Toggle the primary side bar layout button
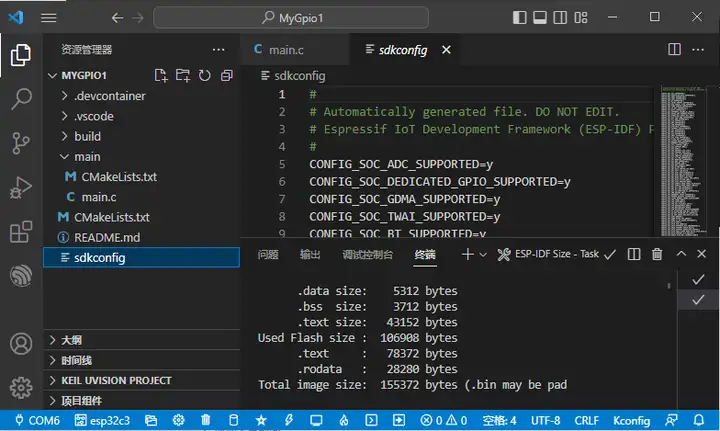 click(x=521, y=18)
